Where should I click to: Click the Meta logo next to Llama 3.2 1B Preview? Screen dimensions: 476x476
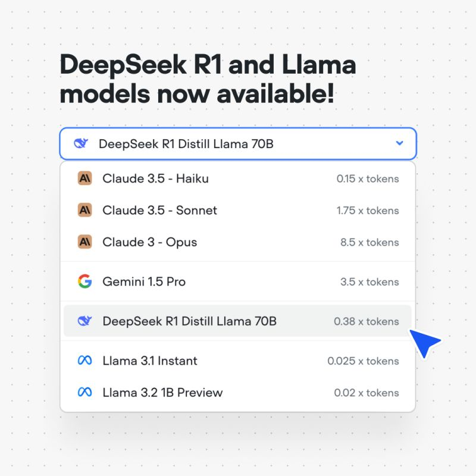tap(84, 393)
